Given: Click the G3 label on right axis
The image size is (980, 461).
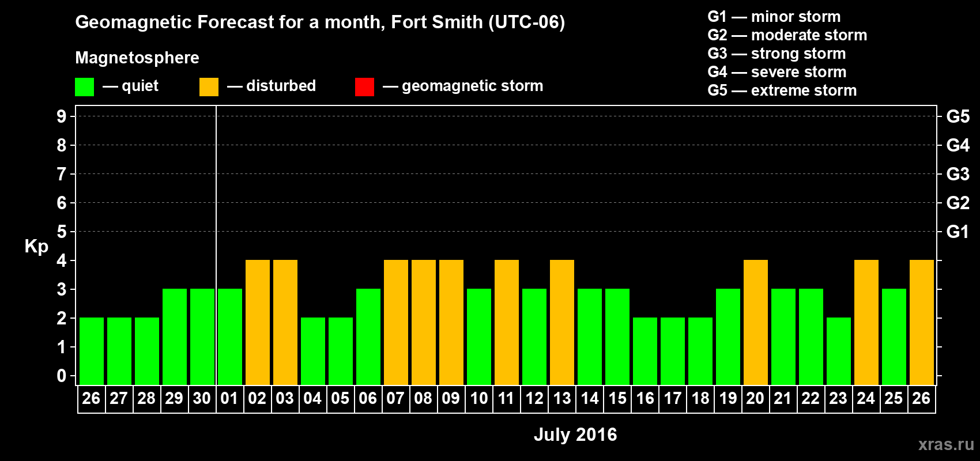Looking at the screenshot, I should (958, 174).
